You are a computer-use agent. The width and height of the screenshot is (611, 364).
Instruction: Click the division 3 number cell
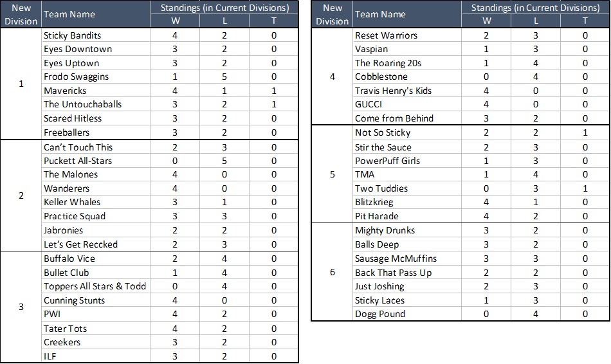point(21,307)
